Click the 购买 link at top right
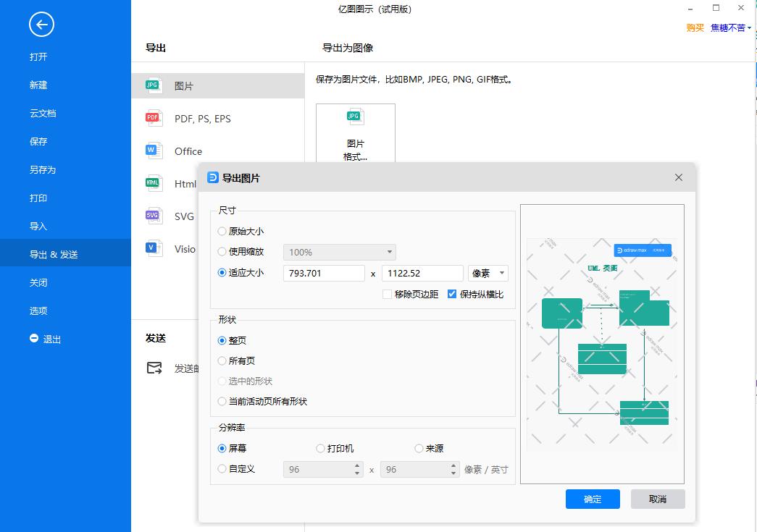Viewport: 757px width, 532px height. click(695, 28)
